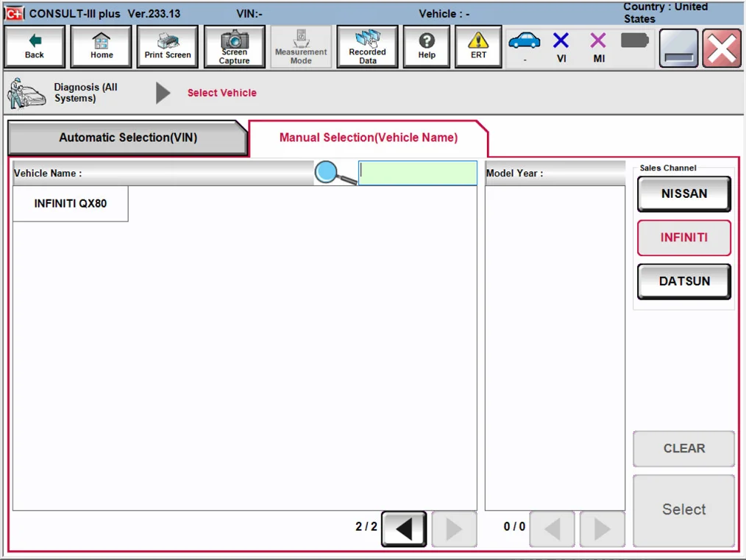
Task: Click the VI connection status icon
Action: tap(561, 47)
